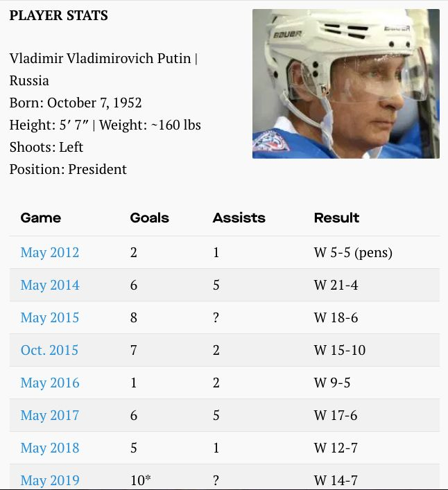Visit the May 2016 game link
Viewport: 448px width, 490px height.
pos(50,383)
